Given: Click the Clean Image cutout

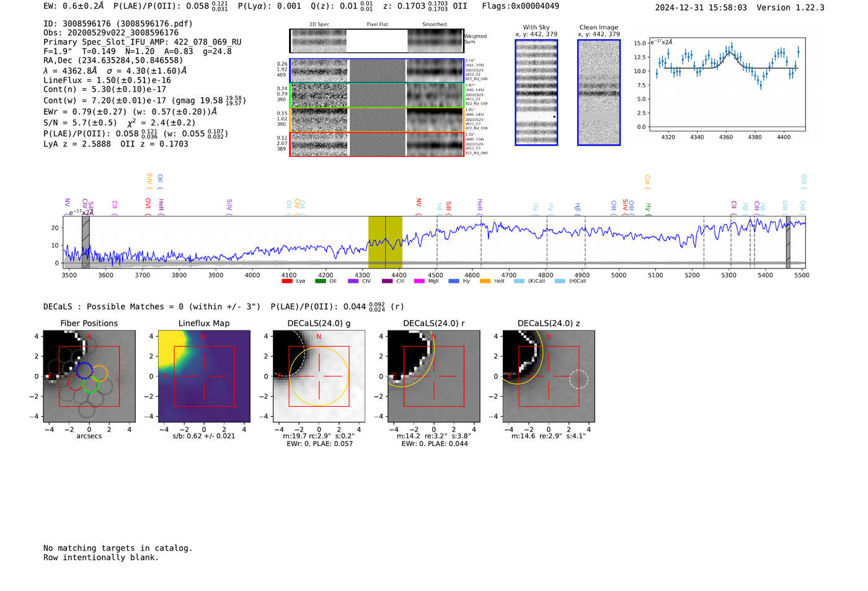Looking at the screenshot, I should click(x=599, y=92).
